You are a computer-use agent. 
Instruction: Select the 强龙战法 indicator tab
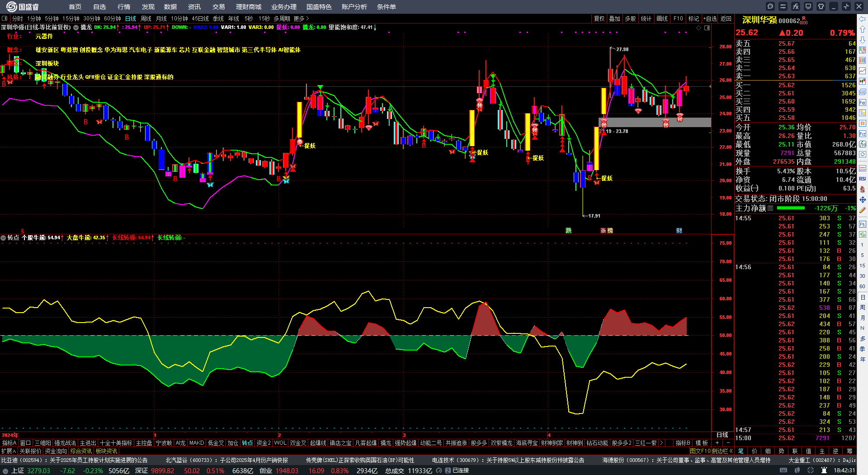click(x=66, y=443)
